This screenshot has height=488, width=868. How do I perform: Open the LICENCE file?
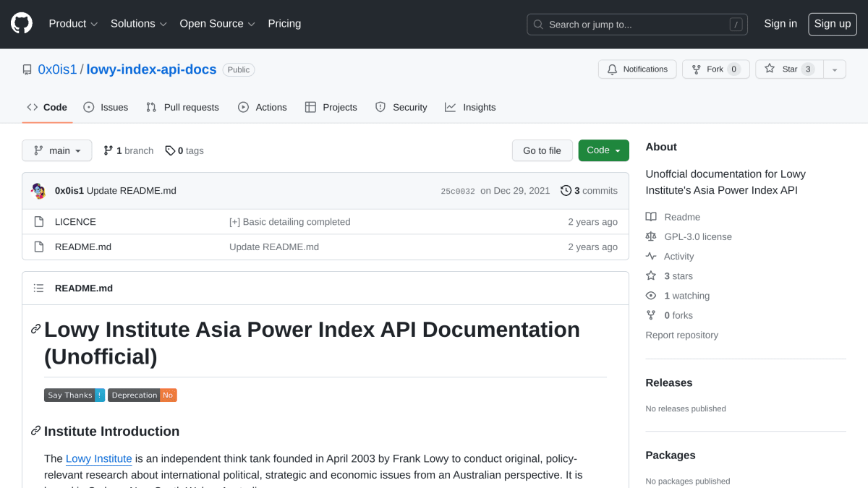click(75, 222)
